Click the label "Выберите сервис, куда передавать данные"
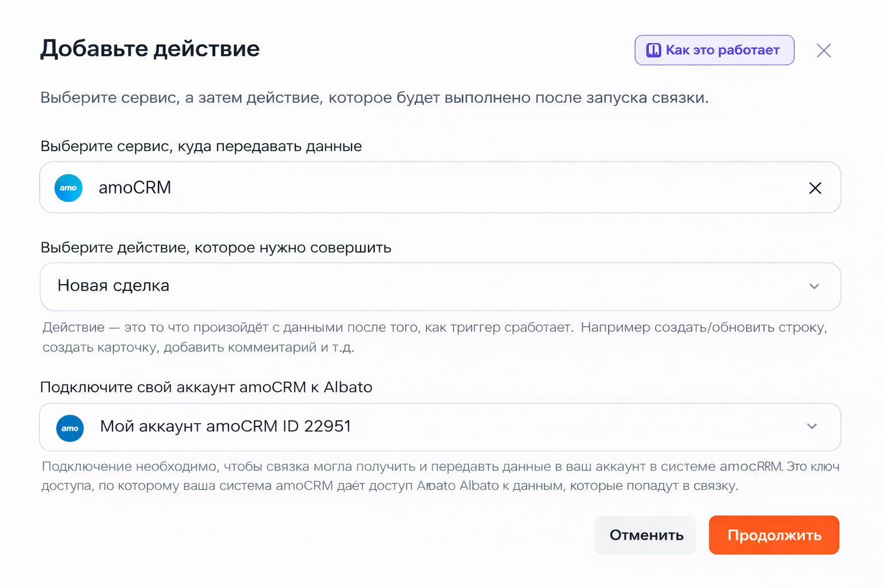 [x=201, y=146]
